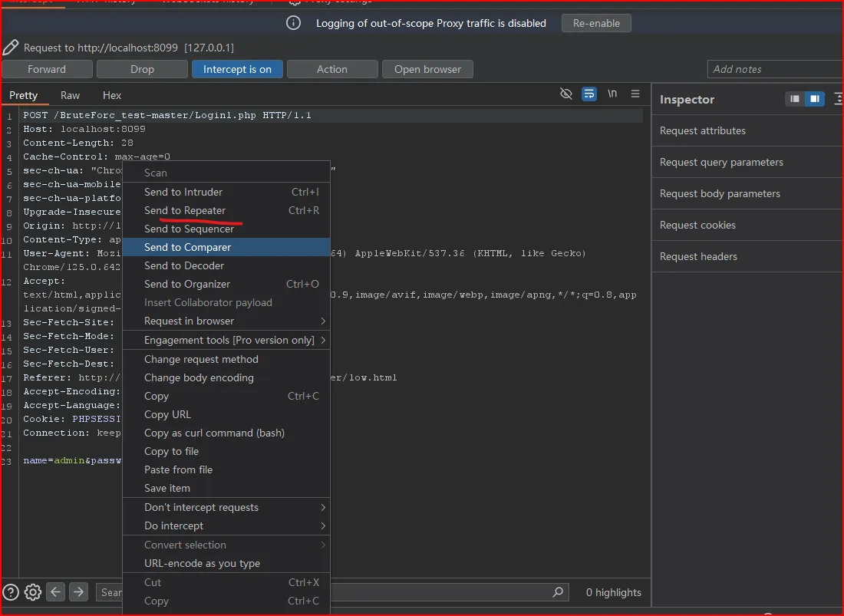Open search settings gear icon
This screenshot has width=844, height=616.
pyautogui.click(x=33, y=591)
